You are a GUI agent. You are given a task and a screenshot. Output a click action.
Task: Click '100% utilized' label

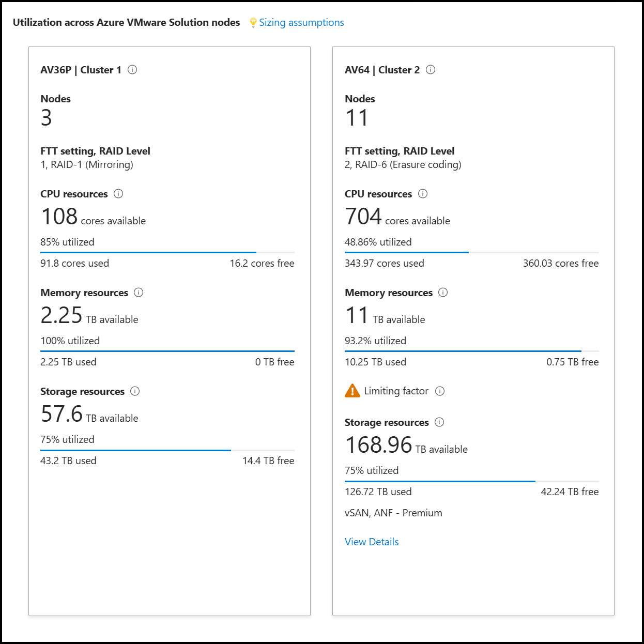70,341
